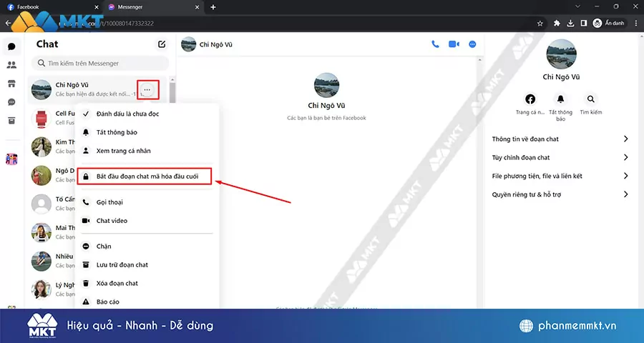Expand 'Tùy chỉnh đoạn chat' section
The image size is (644, 343).
560,157
